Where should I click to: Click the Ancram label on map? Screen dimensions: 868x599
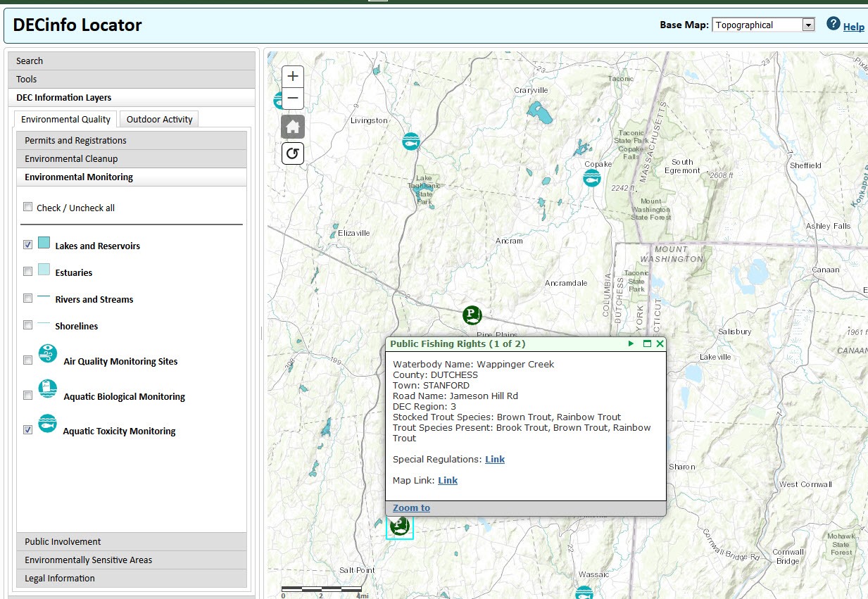pos(509,241)
